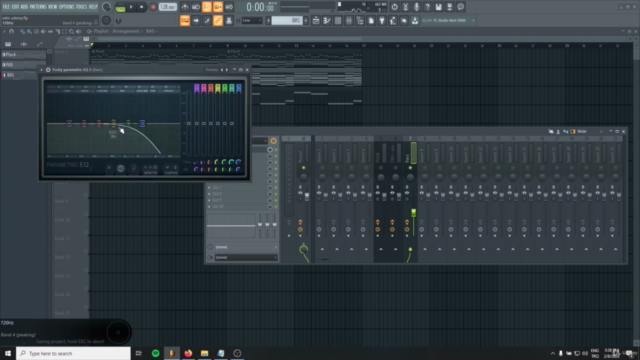The width and height of the screenshot is (640, 360).
Task: Open the piano roll view icon
Action: [x=327, y=20]
